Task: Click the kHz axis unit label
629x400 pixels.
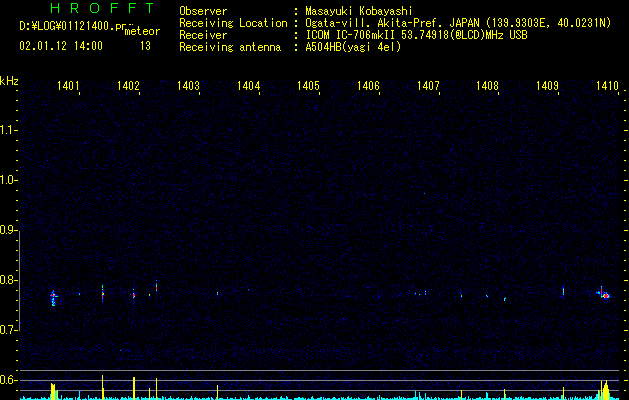Action: point(9,81)
